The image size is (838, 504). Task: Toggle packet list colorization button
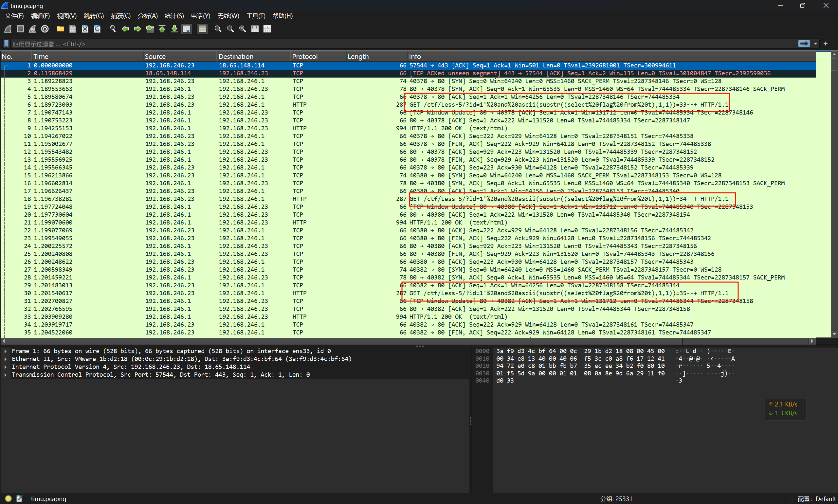click(x=202, y=29)
